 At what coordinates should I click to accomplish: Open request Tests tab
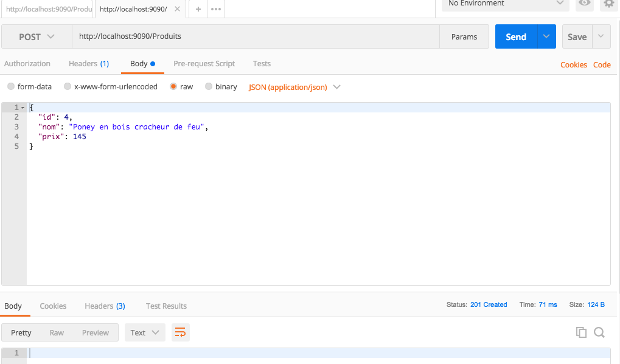[x=262, y=64]
